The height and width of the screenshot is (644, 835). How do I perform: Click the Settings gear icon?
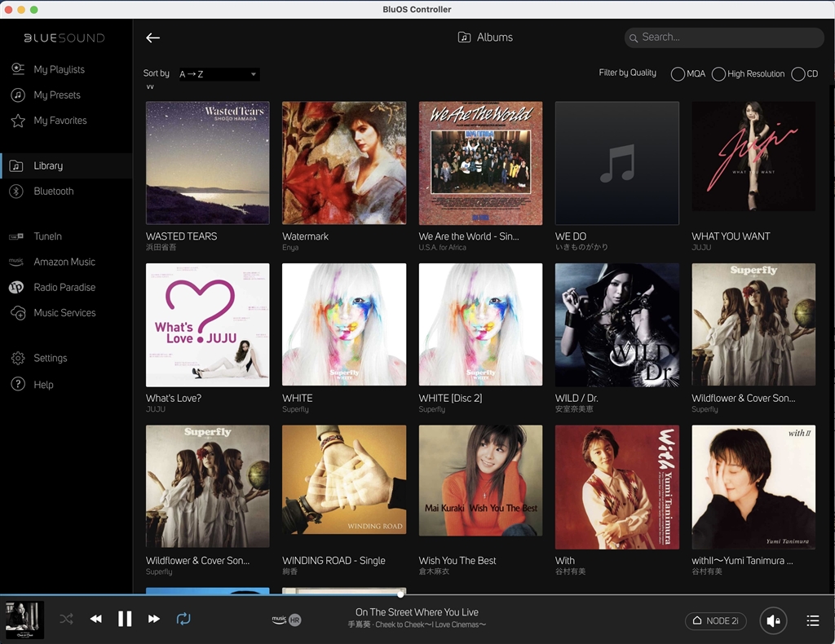coord(18,358)
